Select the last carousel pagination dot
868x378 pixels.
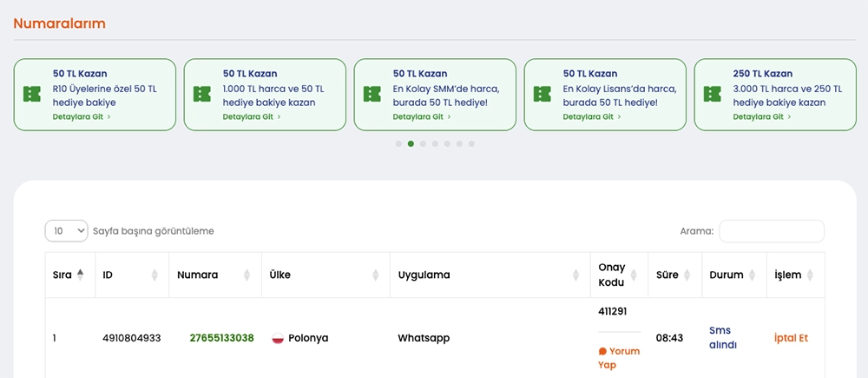(471, 143)
